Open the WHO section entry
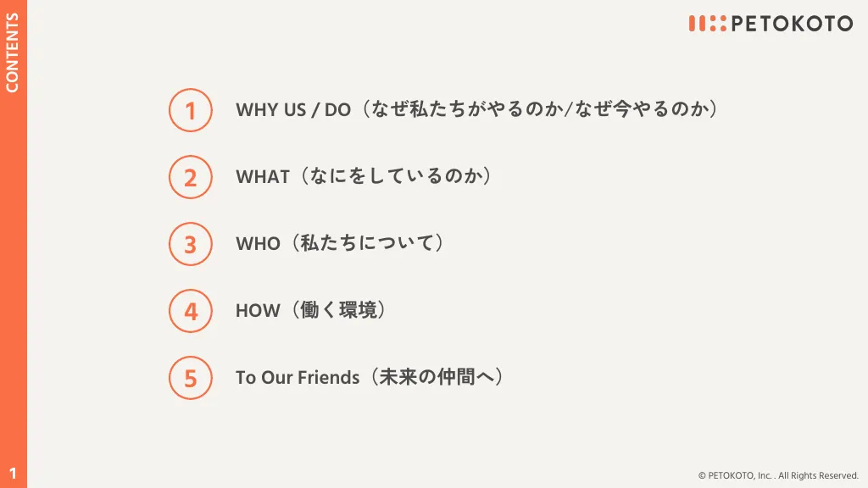 coord(341,243)
